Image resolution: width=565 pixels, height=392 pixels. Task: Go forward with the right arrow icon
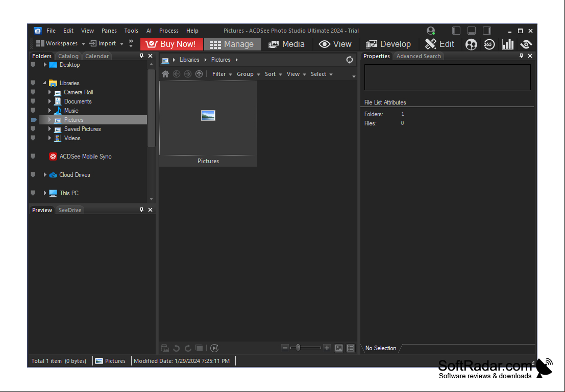[188, 74]
